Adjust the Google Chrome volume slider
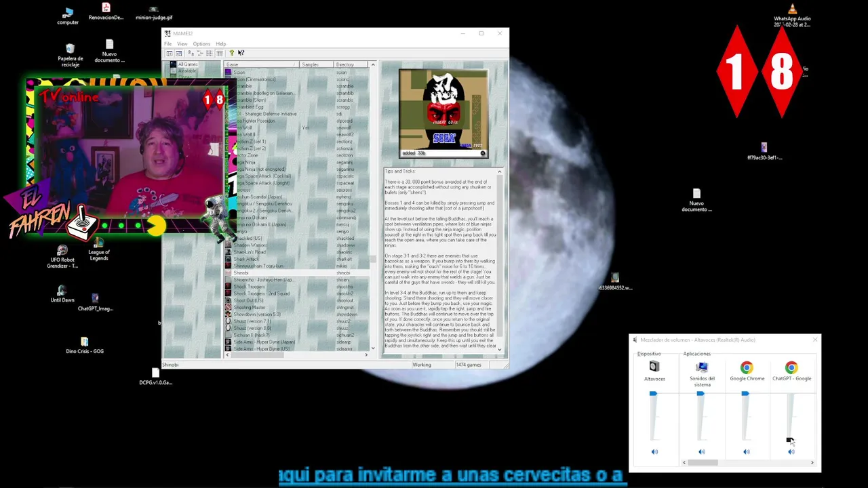Image resolution: width=868 pixels, height=488 pixels. [x=745, y=394]
